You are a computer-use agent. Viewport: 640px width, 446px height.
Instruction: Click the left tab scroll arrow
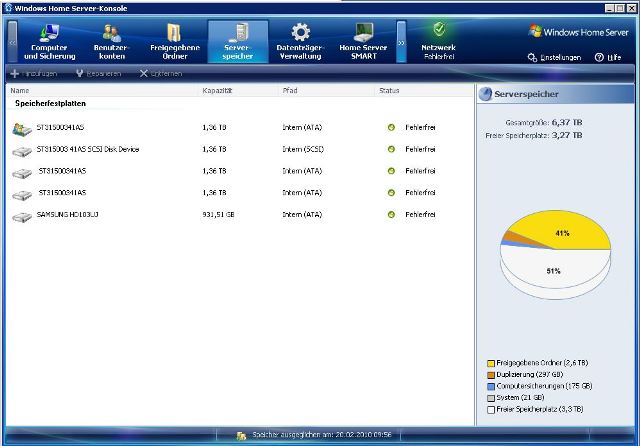point(13,42)
